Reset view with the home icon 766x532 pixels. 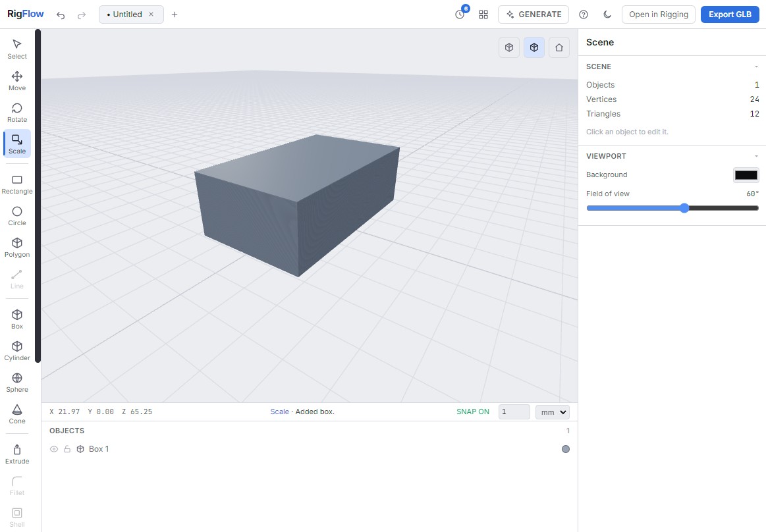pyautogui.click(x=559, y=47)
